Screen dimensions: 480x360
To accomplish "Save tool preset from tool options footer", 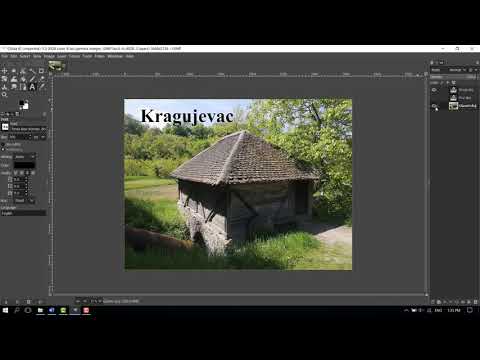I will pyautogui.click(x=6, y=302).
